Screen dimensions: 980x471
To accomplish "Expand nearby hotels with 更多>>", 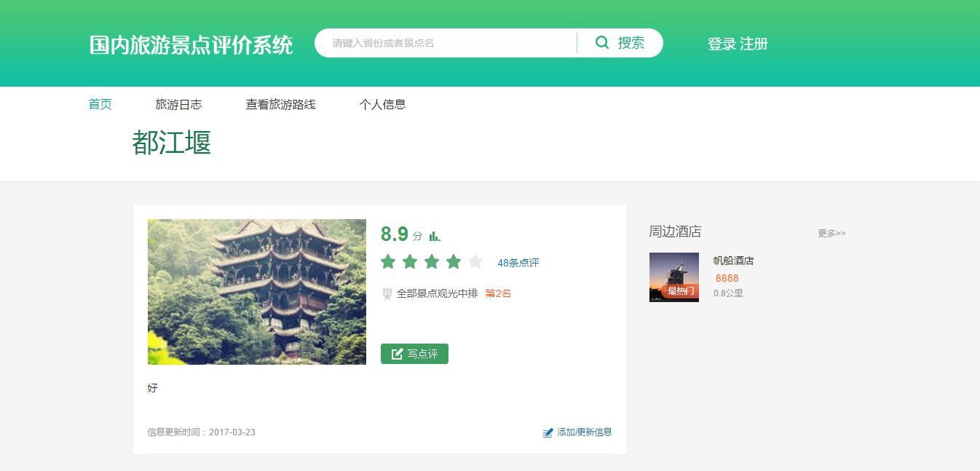I will point(831,233).
